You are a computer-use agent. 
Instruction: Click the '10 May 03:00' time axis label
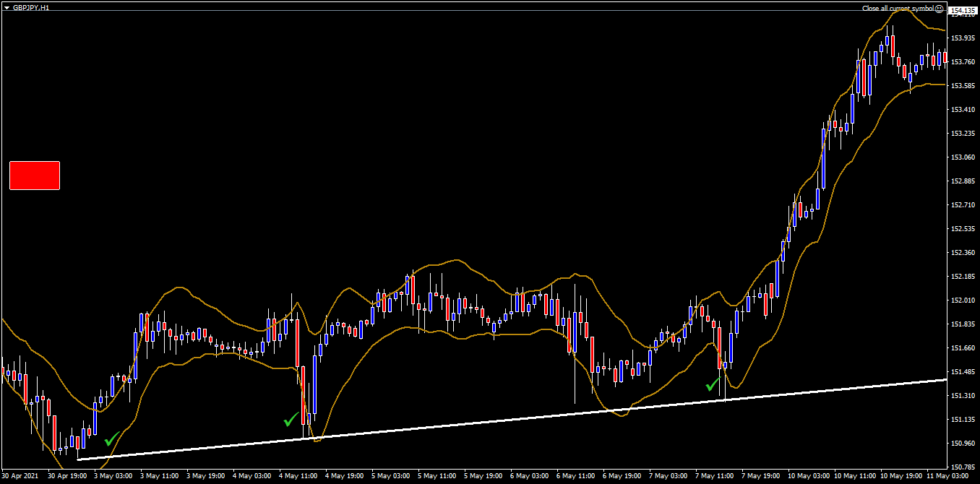click(x=807, y=477)
